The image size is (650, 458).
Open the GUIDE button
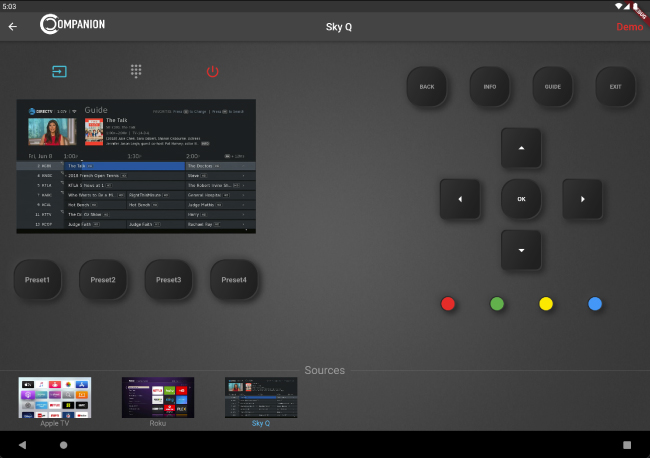(x=553, y=87)
